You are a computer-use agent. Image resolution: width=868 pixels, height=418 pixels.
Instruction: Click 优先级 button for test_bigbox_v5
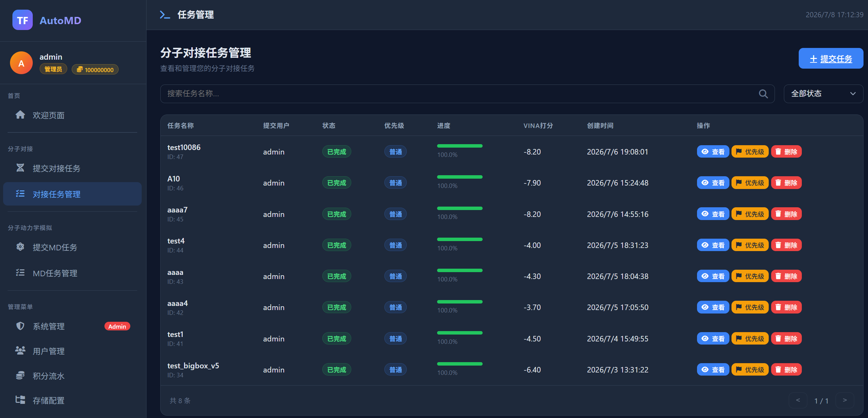coord(750,369)
